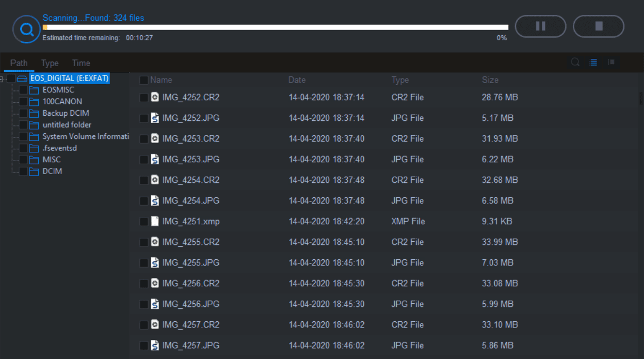
Task: Open the 100CANON folder icon
Action: (x=34, y=102)
